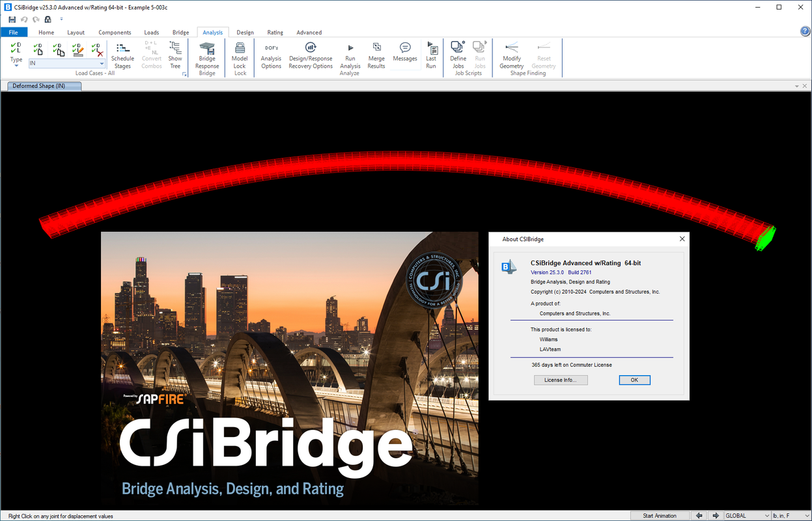Switch to the Components ribbon tab

[115, 32]
